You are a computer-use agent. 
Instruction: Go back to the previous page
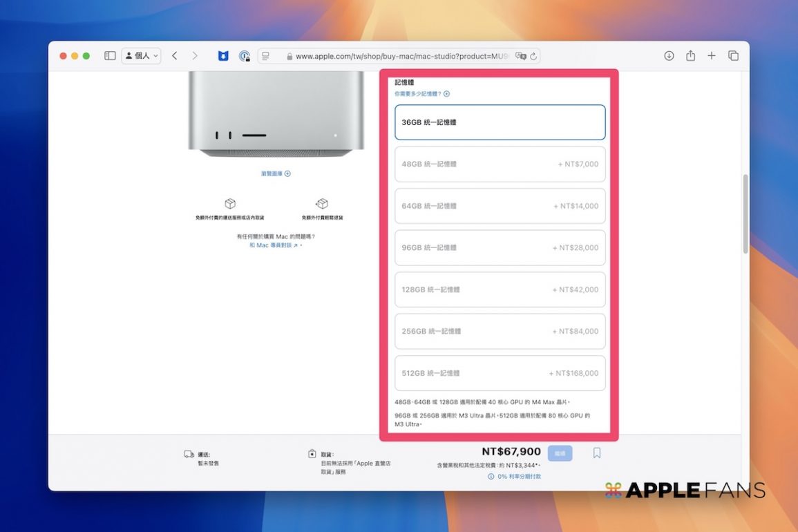pyautogui.click(x=175, y=56)
